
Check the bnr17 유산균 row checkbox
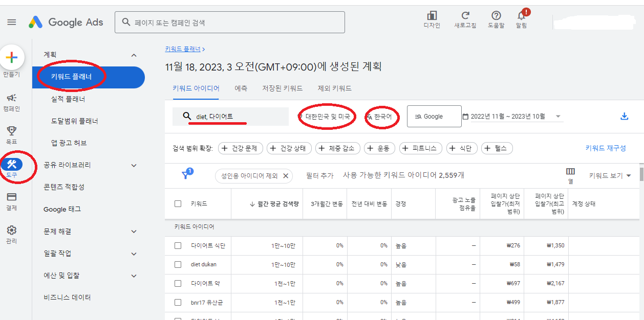(x=178, y=302)
